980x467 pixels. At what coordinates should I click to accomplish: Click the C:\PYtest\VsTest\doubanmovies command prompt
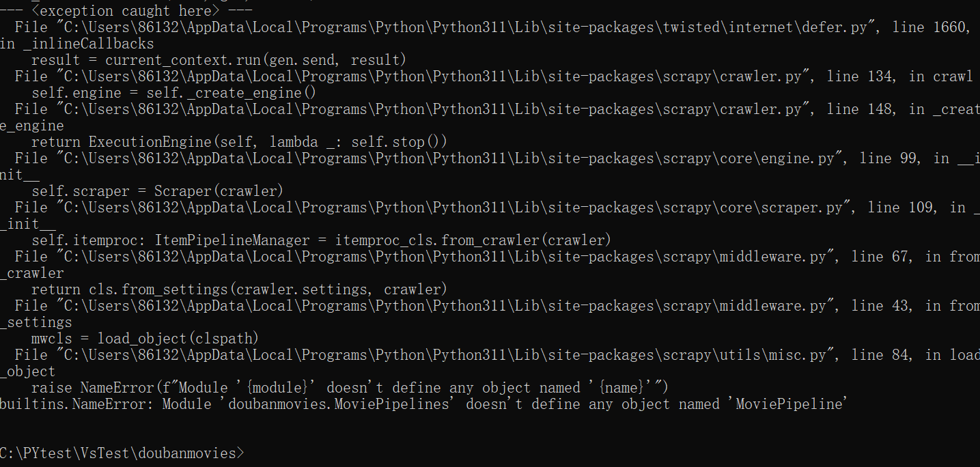point(122,453)
